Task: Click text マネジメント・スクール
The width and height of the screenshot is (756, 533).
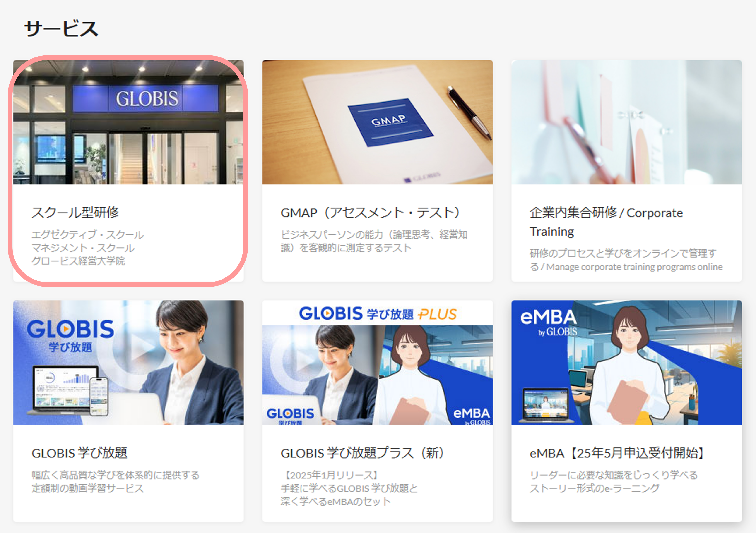Action: tap(83, 248)
